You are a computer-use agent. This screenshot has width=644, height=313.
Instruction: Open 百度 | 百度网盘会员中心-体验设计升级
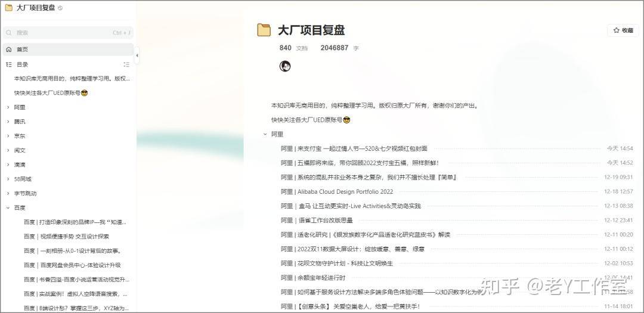pos(72,265)
